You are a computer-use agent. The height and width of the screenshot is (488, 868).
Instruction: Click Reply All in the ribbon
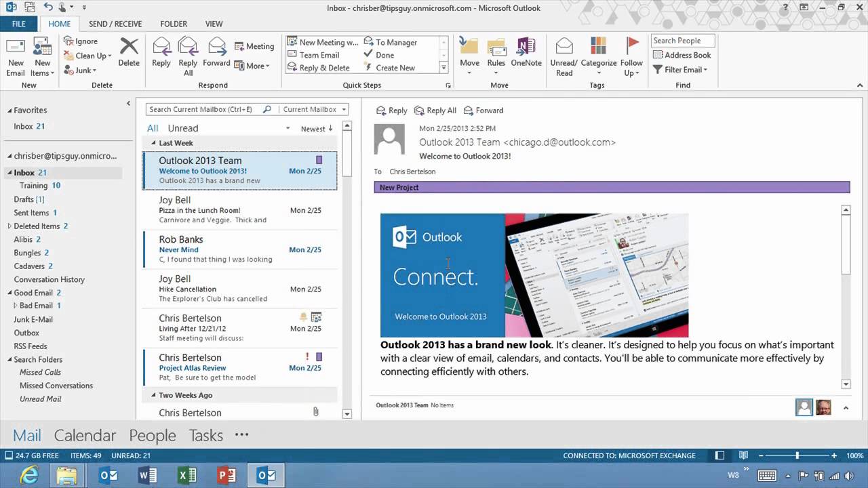coord(188,57)
